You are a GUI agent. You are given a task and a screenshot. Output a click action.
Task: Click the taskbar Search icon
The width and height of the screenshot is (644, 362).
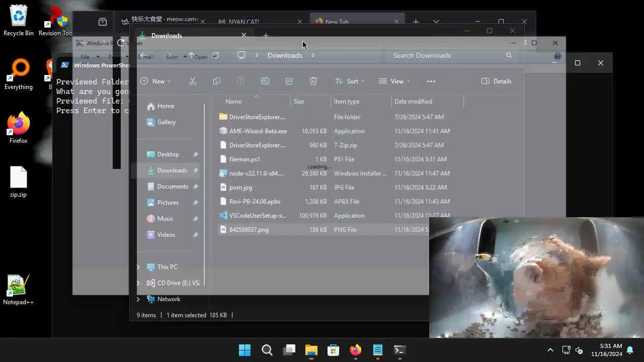coord(267,350)
